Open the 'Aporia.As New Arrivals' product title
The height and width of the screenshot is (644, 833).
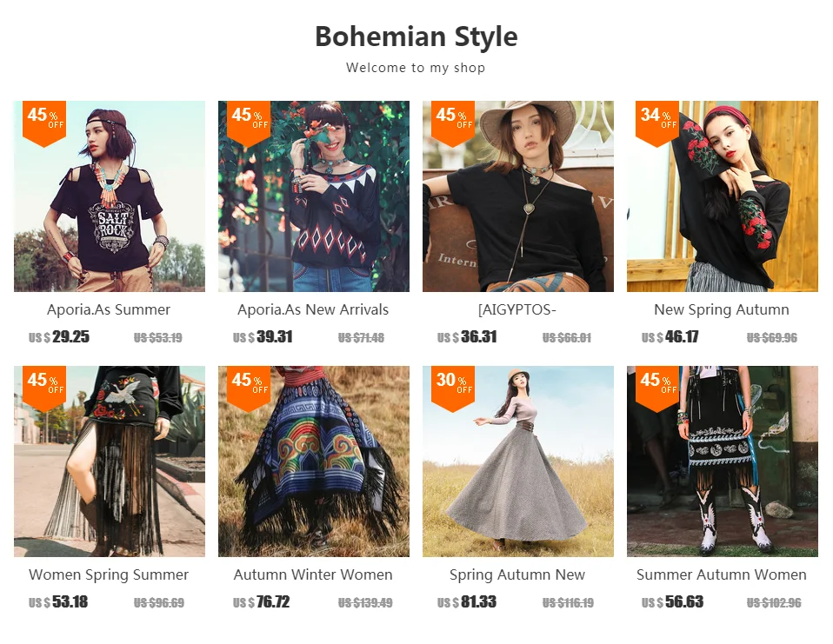(x=313, y=309)
